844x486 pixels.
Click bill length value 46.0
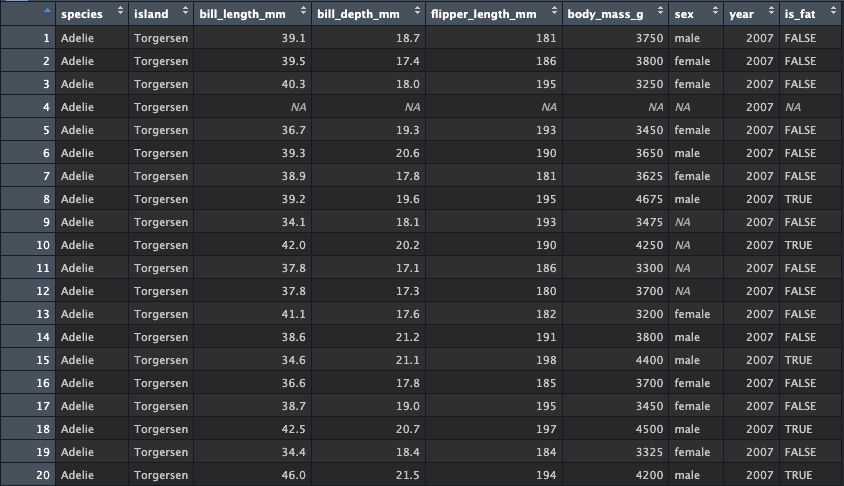[293, 475]
